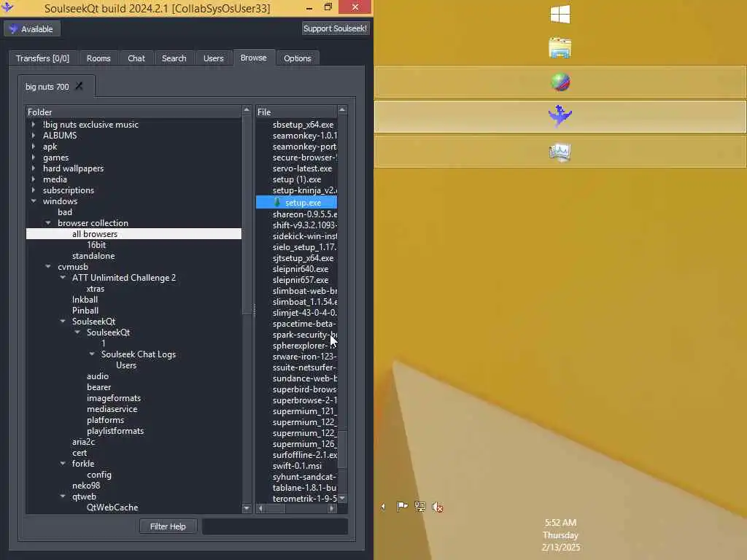Collapse the forkle folder
Viewport: 747px width, 560px height.
[x=63, y=463]
